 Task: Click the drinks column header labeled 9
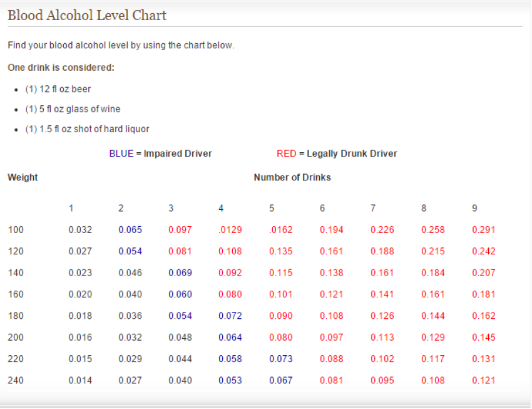474,208
